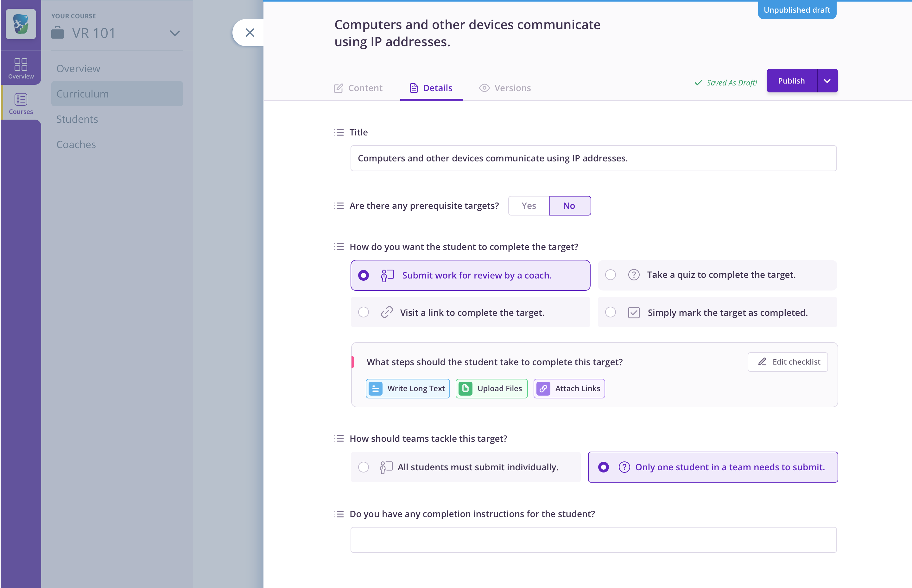Click the briefcase icon beside VR 101
This screenshot has height=588, width=912.
(58, 33)
